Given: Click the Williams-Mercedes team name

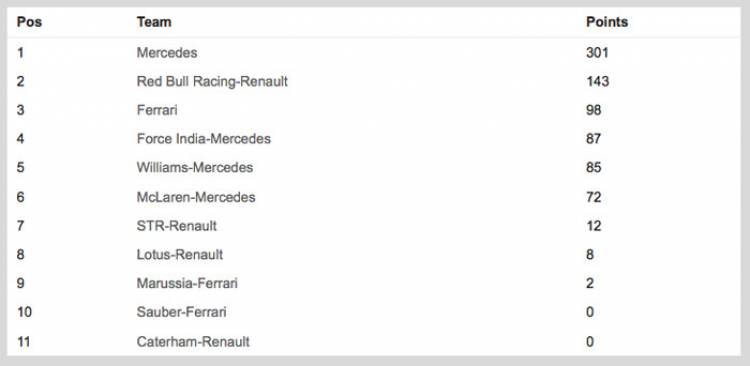Looking at the screenshot, I should (x=195, y=167).
